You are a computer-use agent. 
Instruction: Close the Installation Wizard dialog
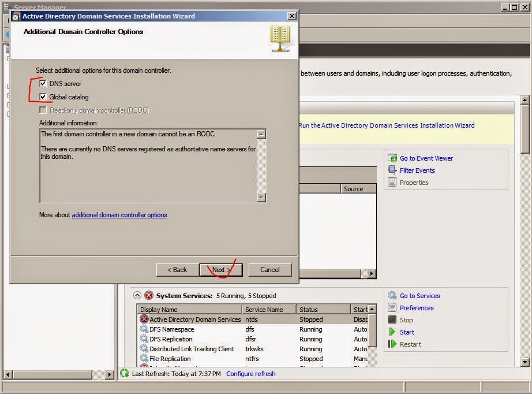coord(292,16)
